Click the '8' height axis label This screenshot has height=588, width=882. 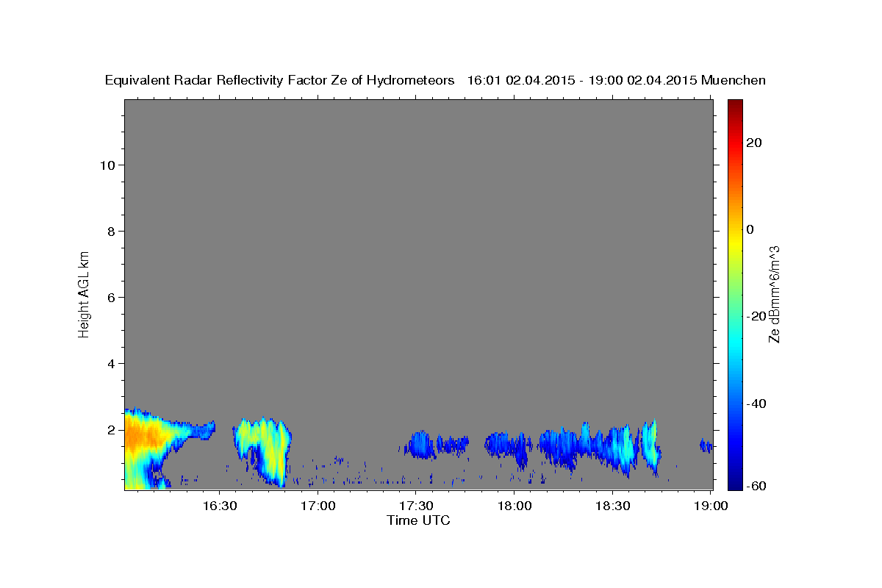[x=110, y=231]
